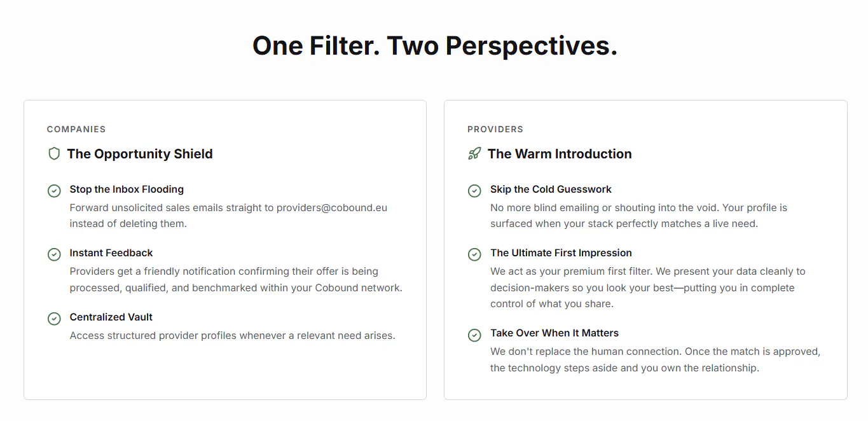
Task: Click the rocket icon beside Warm Introduction
Action: pos(474,154)
